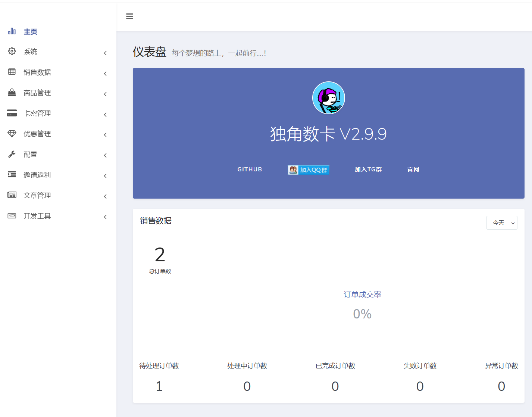Go to 主页 in the sidebar
This screenshot has width=532, height=417.
click(31, 32)
